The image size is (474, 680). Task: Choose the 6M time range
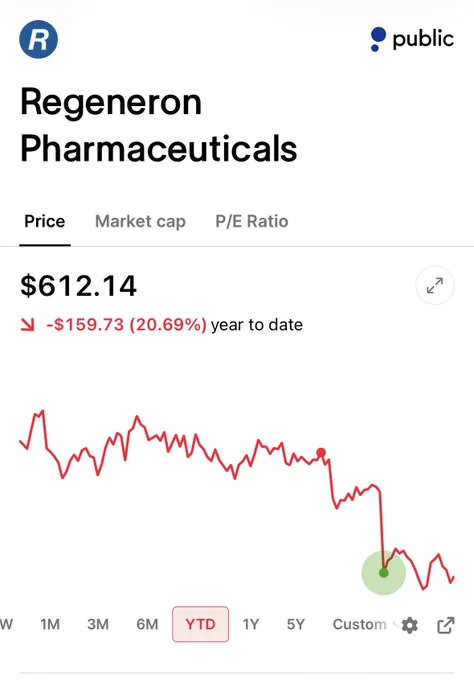[147, 624]
